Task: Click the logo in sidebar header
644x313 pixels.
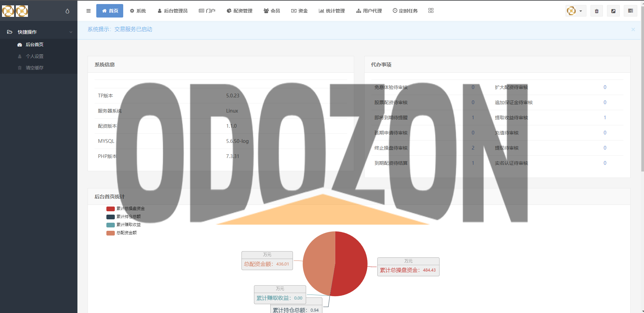Action: pos(15,11)
